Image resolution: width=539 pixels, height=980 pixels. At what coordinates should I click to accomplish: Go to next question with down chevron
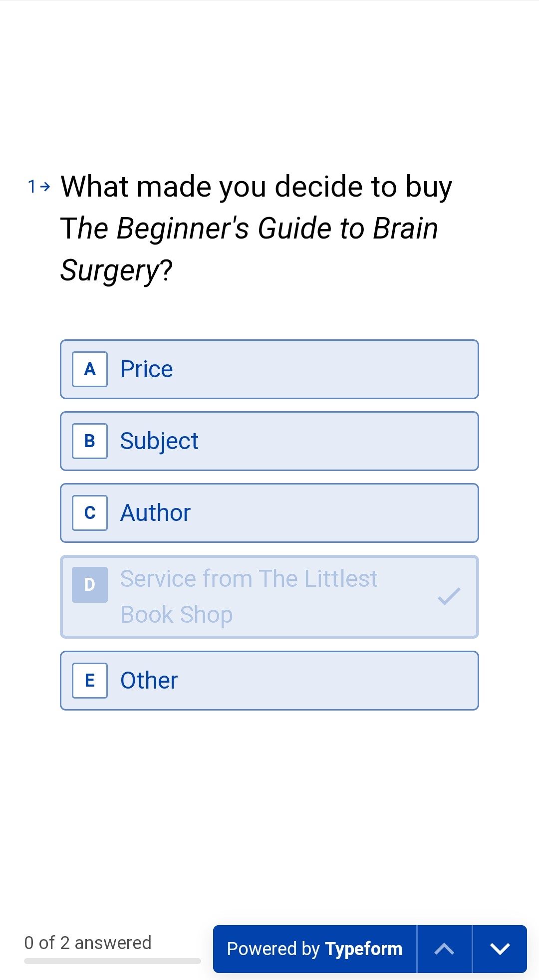[500, 949]
